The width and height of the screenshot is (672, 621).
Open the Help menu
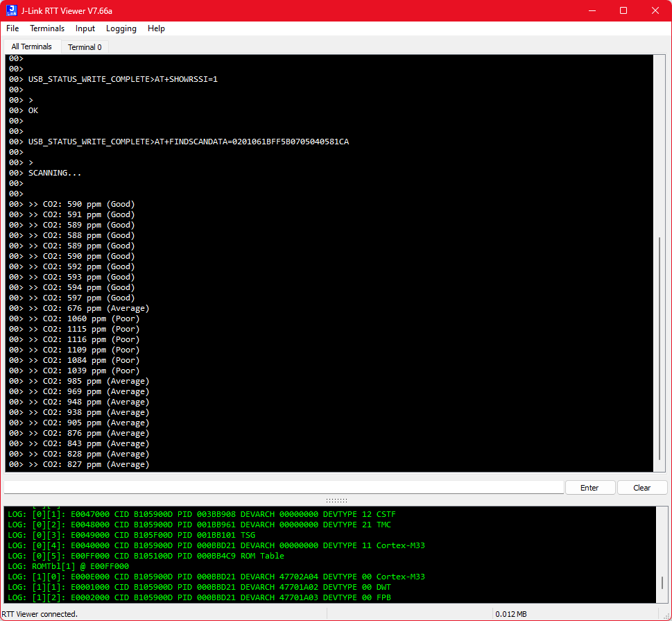coord(157,28)
